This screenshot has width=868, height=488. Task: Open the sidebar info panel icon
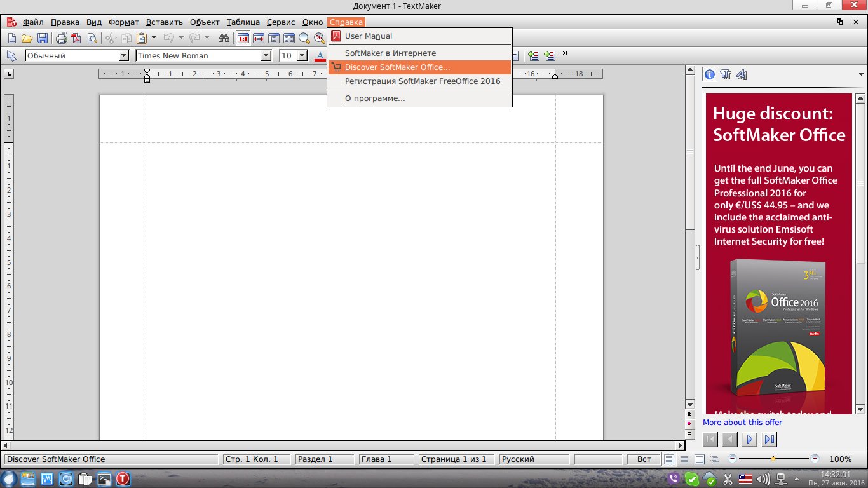[x=710, y=74]
